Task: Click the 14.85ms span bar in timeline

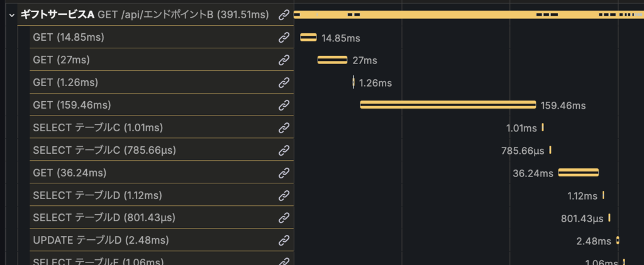Action: [308, 38]
